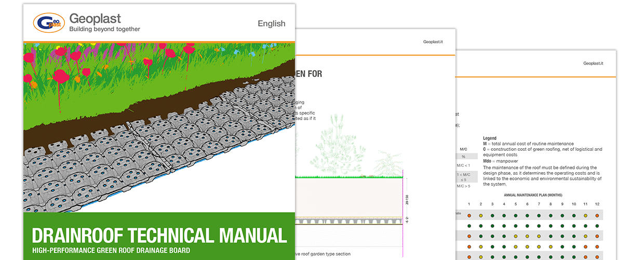Click the 'Building beyond together' tagline
The image size is (644, 260).
click(x=104, y=29)
